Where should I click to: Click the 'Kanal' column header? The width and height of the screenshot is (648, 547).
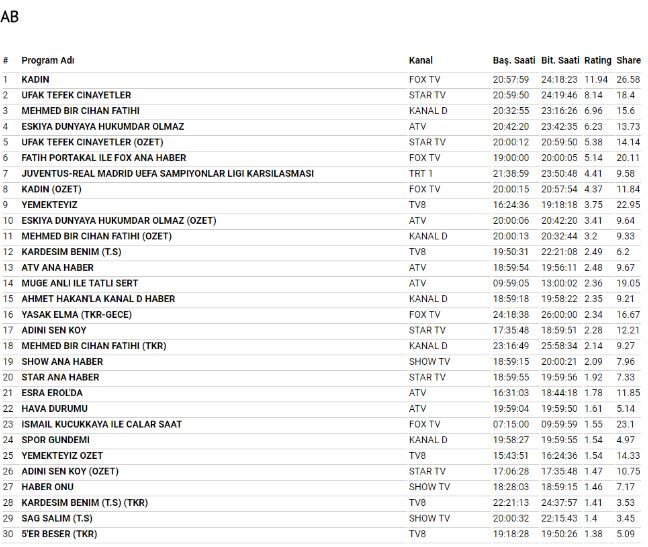pos(420,60)
